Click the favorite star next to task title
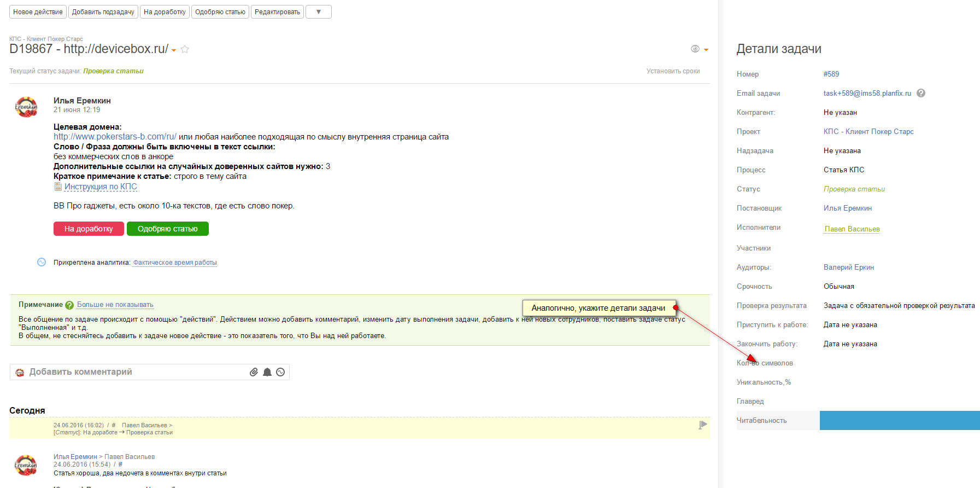Viewport: 980px width, 488px height. click(185, 49)
